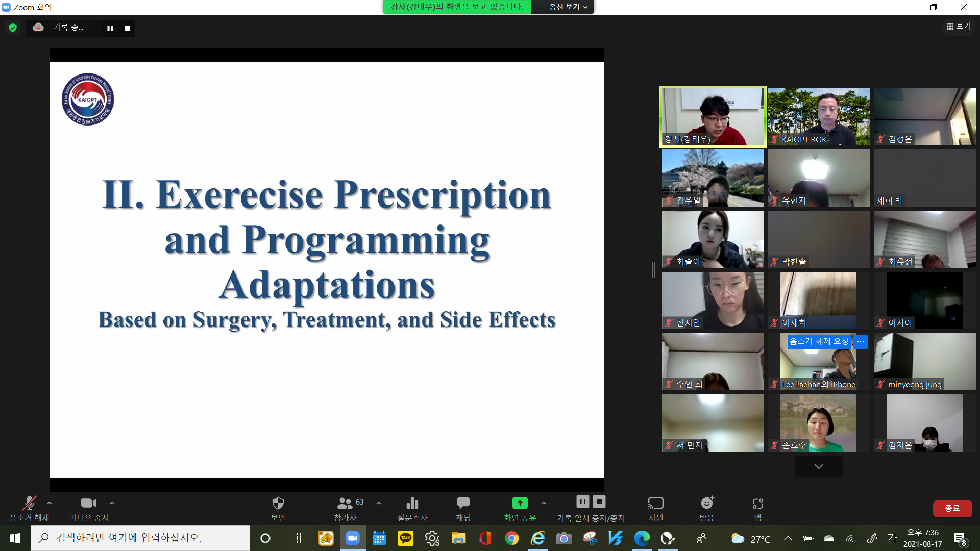Select the 김지은 video tile
Screen dimensions: 980x551
point(924,423)
